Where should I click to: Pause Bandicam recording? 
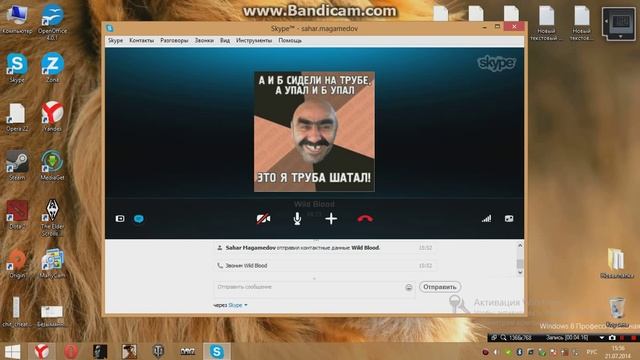(622, 338)
